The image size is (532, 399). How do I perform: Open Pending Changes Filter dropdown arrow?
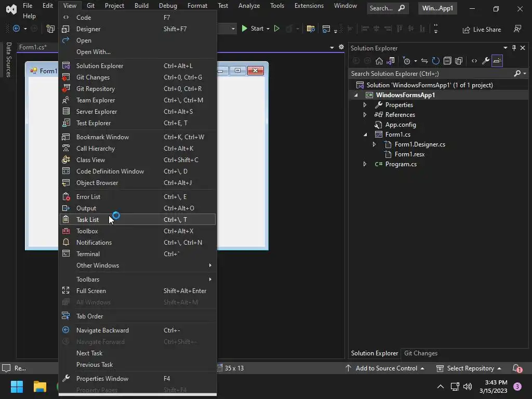click(415, 61)
